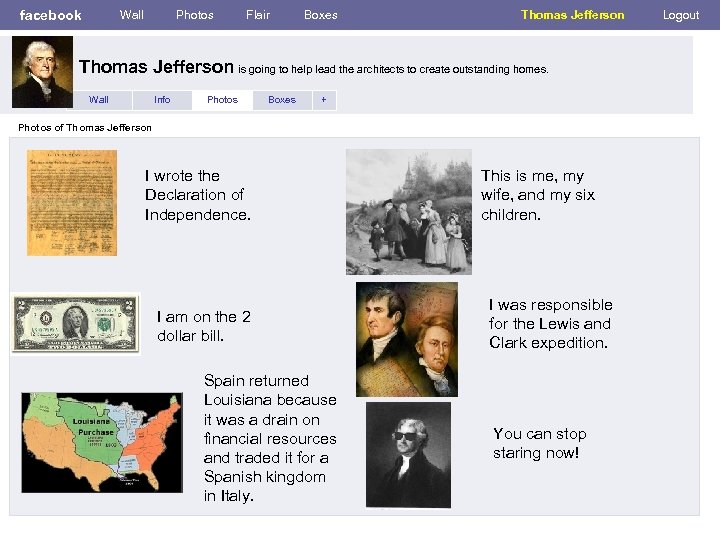Open Wall in the top navigation bar
720x540 pixels.
pos(132,15)
